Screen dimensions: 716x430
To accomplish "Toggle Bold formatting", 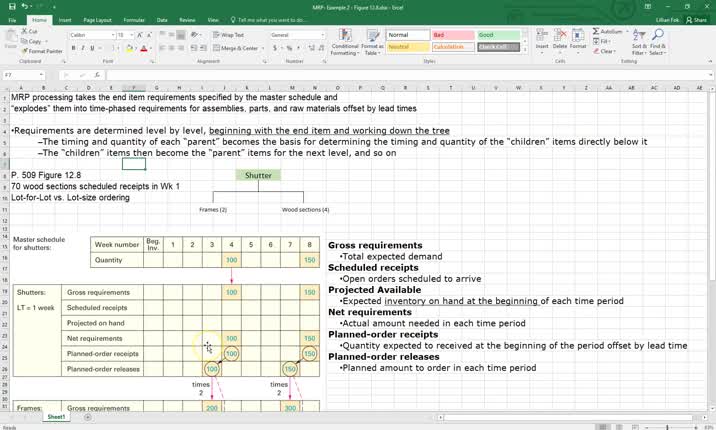I will 74,48.
